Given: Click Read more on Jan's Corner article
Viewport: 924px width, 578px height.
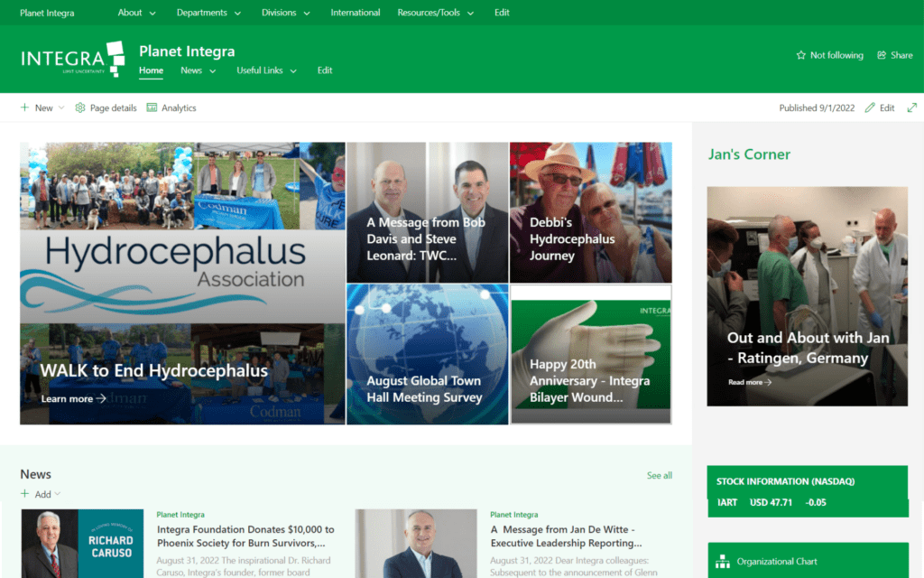Looking at the screenshot, I should pos(750,382).
